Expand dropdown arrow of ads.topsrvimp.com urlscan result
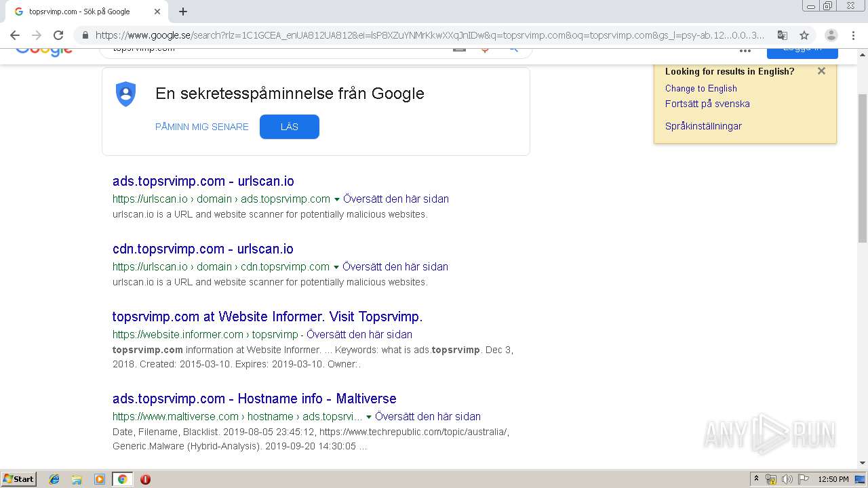 pyautogui.click(x=336, y=199)
